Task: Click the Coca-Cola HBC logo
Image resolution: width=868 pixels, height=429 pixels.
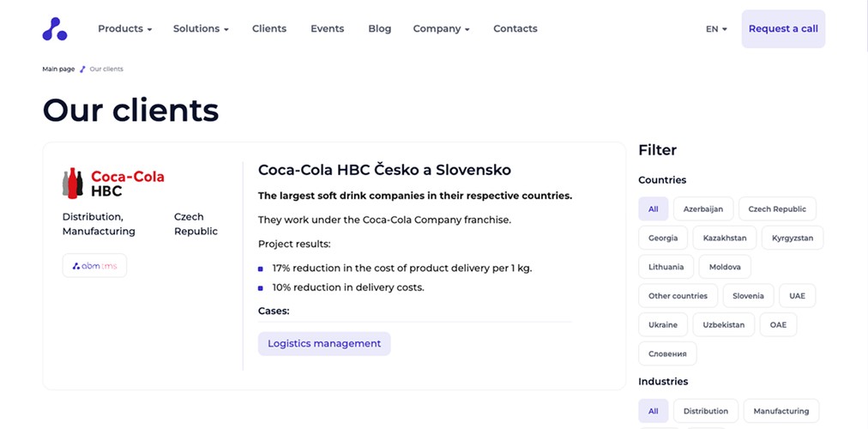Action: click(x=113, y=184)
